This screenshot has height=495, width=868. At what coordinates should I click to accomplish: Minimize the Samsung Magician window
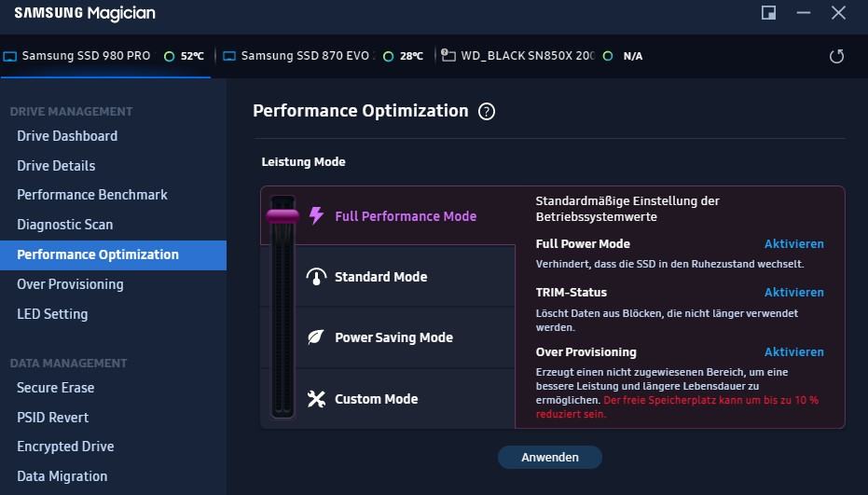tap(804, 12)
